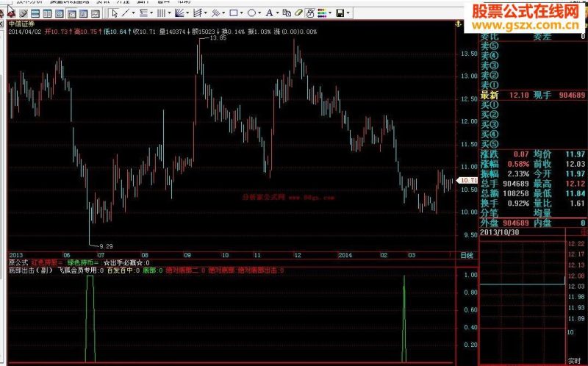Expand the vertical lines dropdown arrow
Screen dimensions: 588x366
pos(169,13)
